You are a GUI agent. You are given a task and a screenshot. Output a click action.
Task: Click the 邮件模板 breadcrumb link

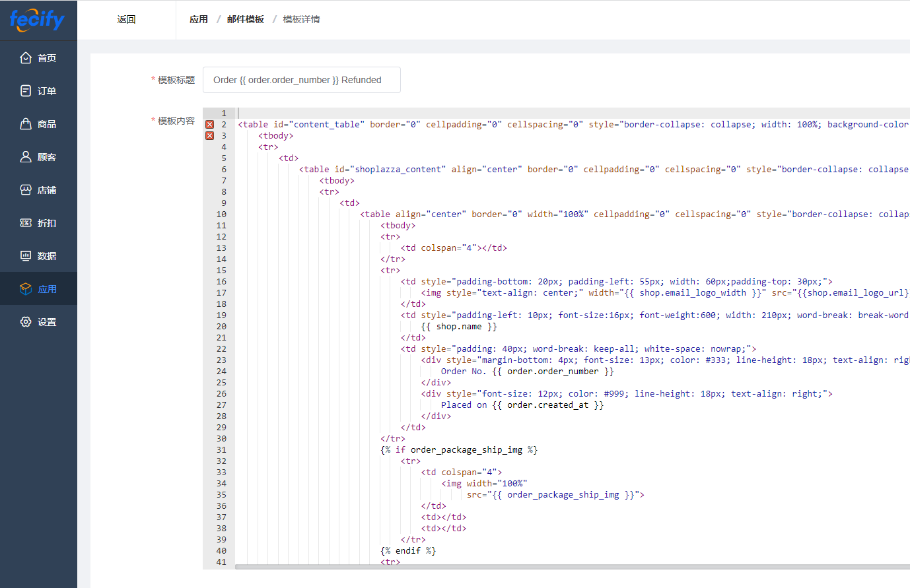pos(246,20)
